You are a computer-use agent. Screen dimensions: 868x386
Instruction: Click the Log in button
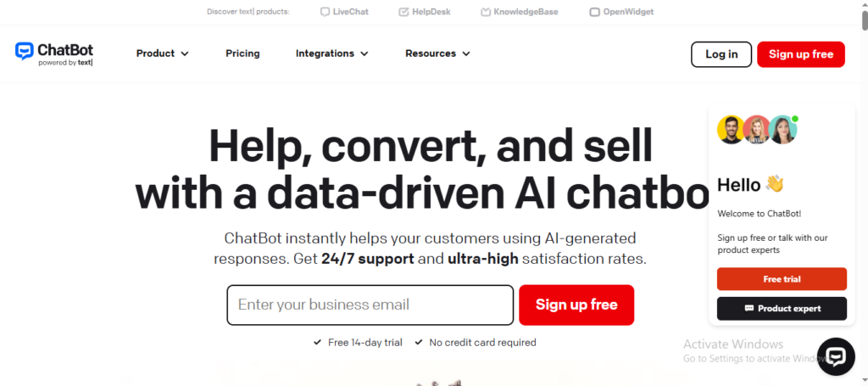click(x=721, y=54)
